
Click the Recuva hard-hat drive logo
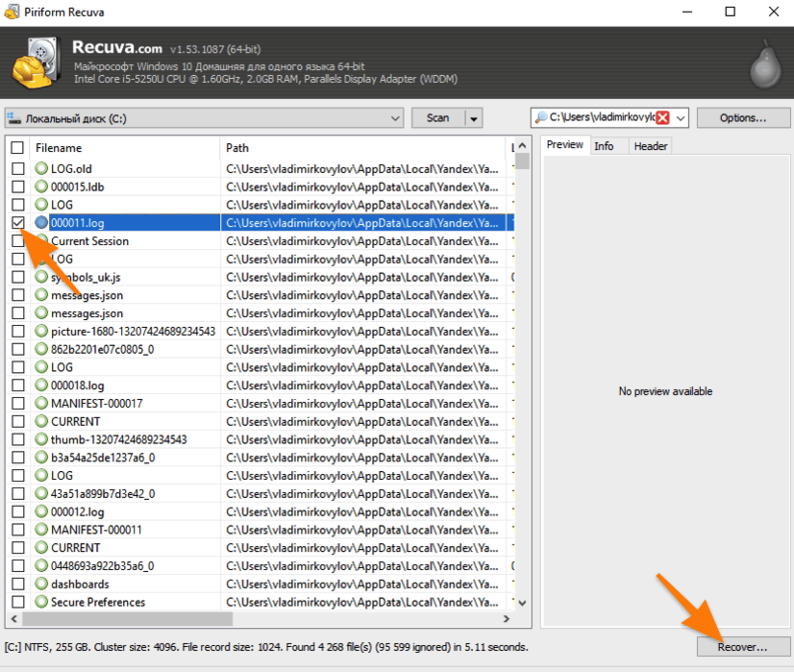pos(37,62)
